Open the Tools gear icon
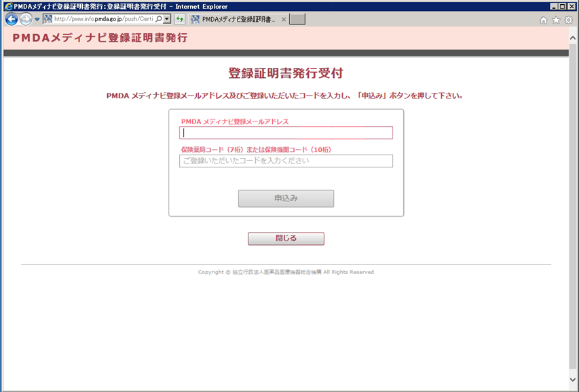The width and height of the screenshot is (579, 392). [569, 20]
